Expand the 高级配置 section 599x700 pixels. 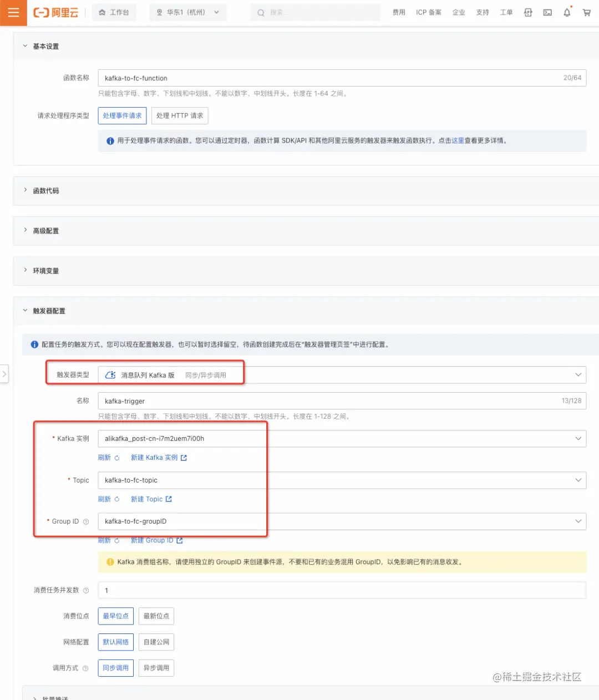[25, 230]
